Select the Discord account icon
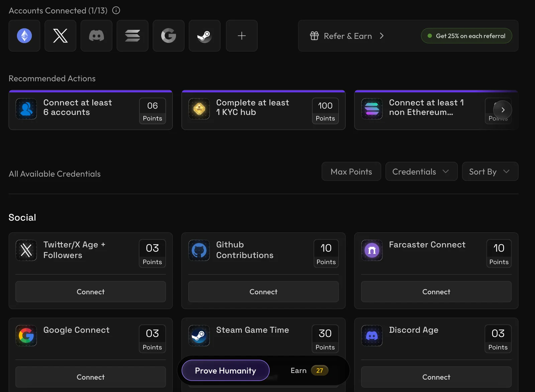The height and width of the screenshot is (392, 535). coord(96,36)
